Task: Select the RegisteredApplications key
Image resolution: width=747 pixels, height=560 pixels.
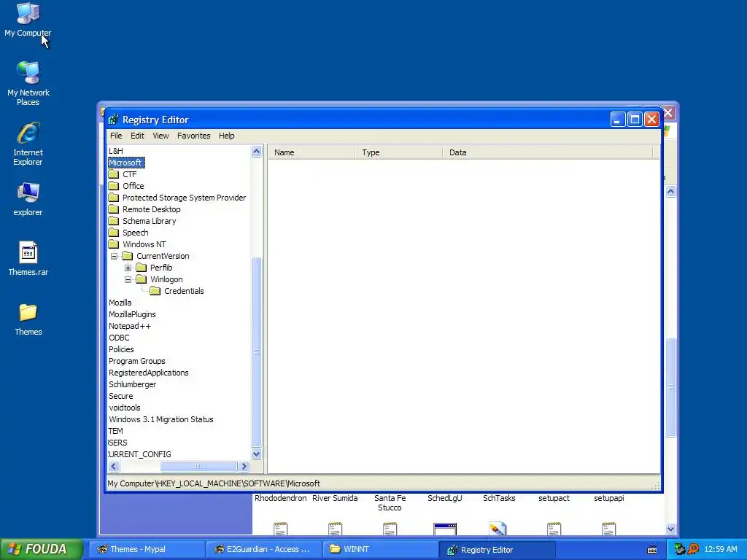Action: (x=149, y=373)
